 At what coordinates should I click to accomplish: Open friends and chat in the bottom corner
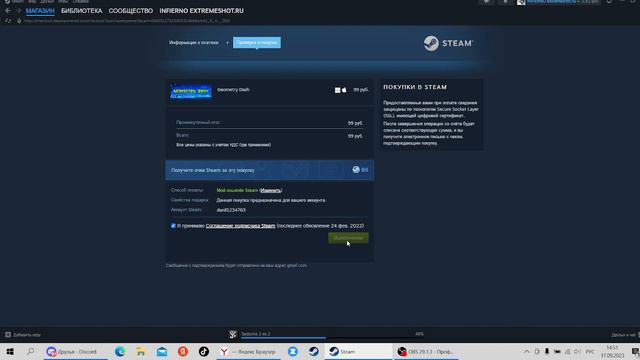pos(624,335)
